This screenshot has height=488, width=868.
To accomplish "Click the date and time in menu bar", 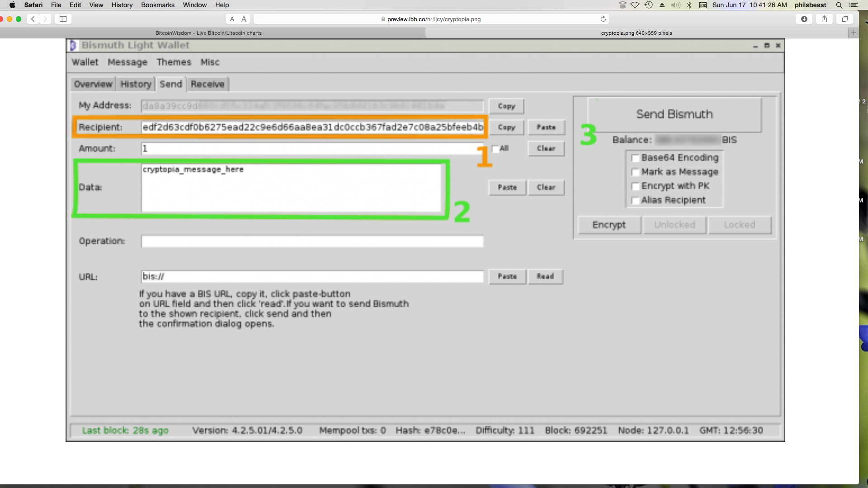I will (x=750, y=5).
